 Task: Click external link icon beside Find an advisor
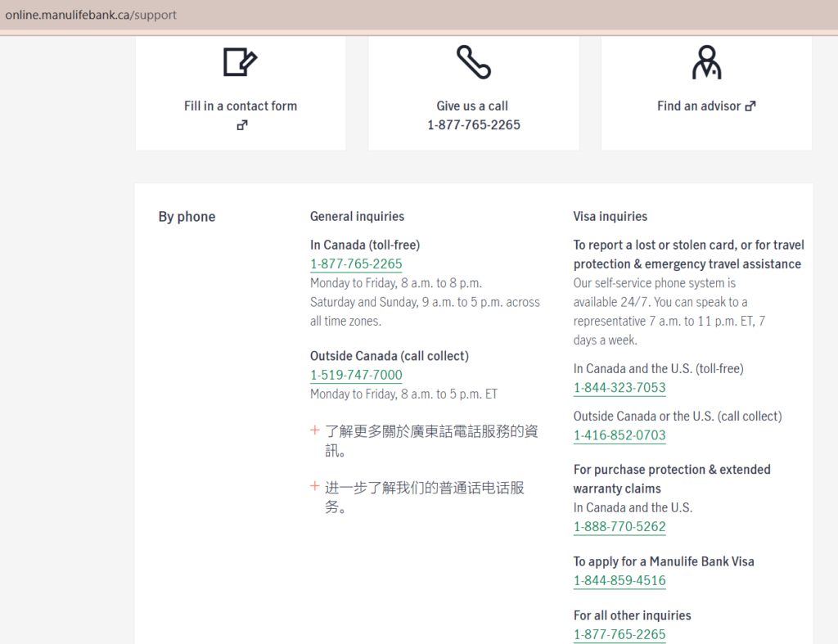(x=750, y=106)
